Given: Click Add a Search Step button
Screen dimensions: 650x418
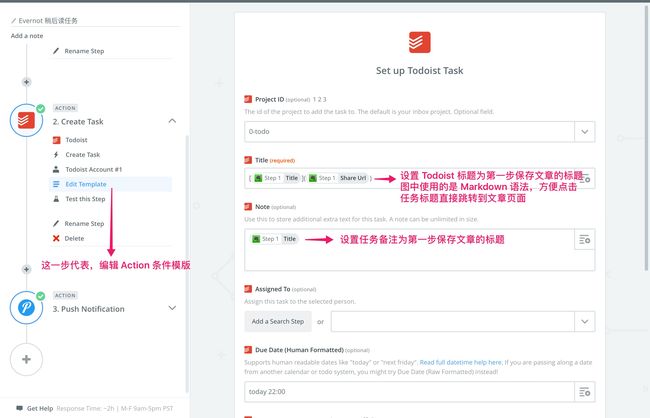Looking at the screenshot, I should point(278,321).
